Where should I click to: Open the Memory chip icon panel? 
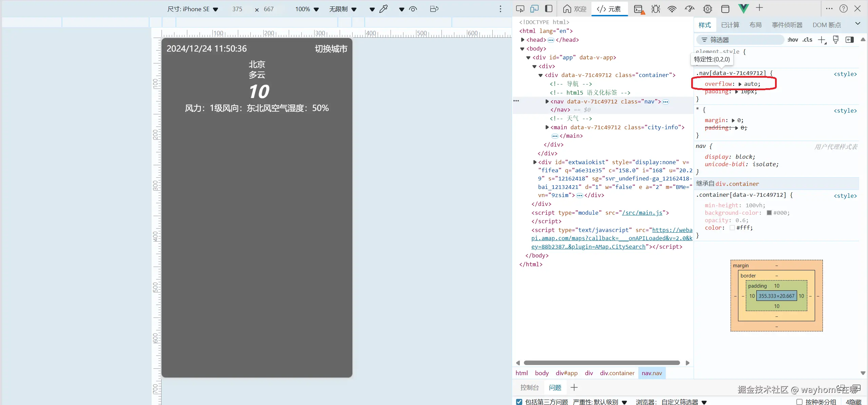coord(707,9)
